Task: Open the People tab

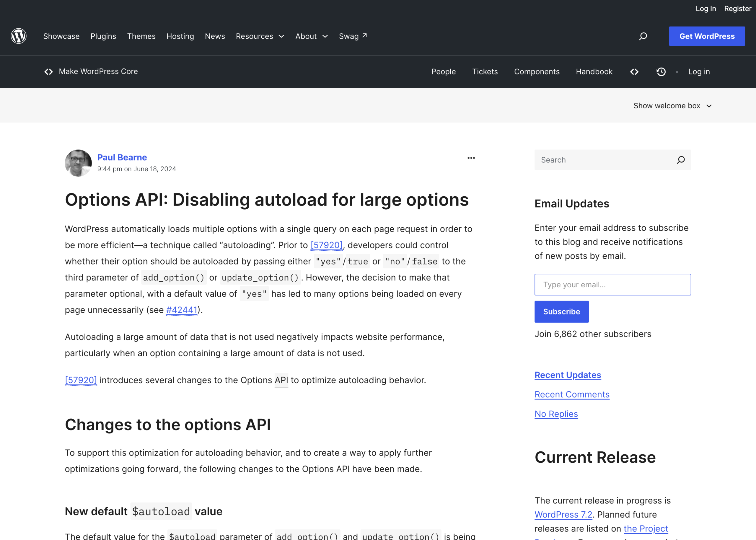Action: (444, 71)
